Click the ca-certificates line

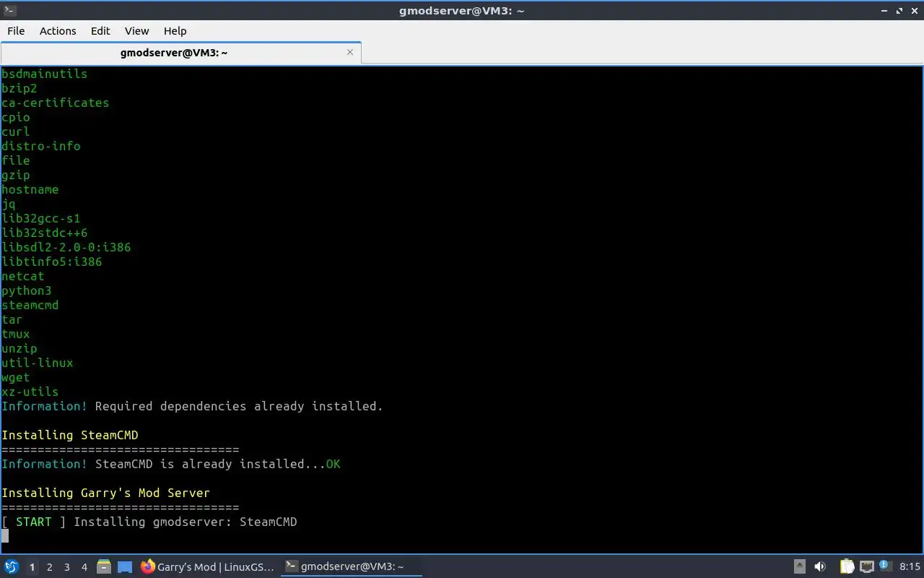pos(56,103)
